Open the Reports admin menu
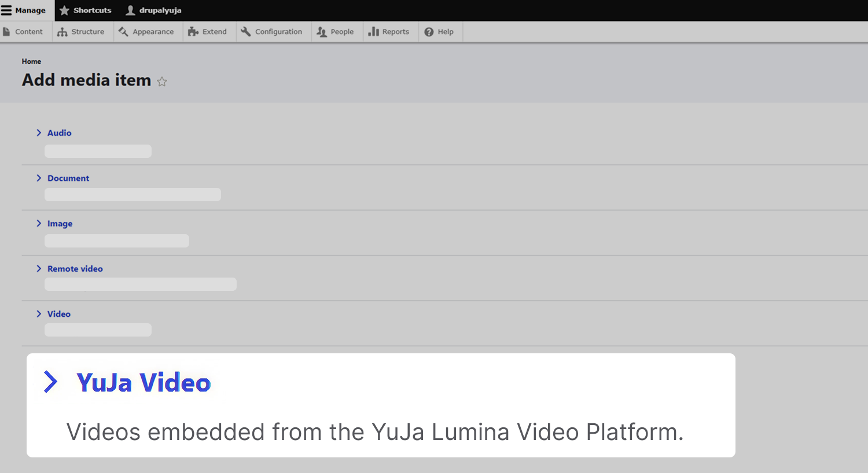Image resolution: width=868 pixels, height=473 pixels. [389, 32]
